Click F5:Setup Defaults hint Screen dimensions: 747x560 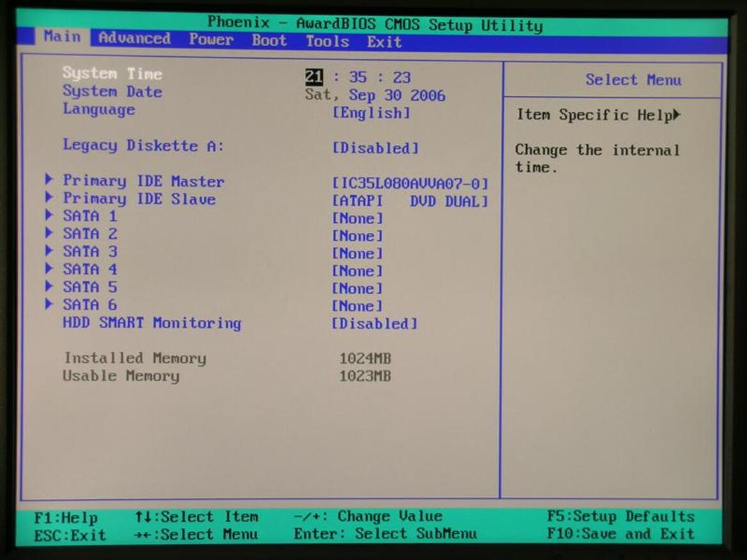click(620, 516)
